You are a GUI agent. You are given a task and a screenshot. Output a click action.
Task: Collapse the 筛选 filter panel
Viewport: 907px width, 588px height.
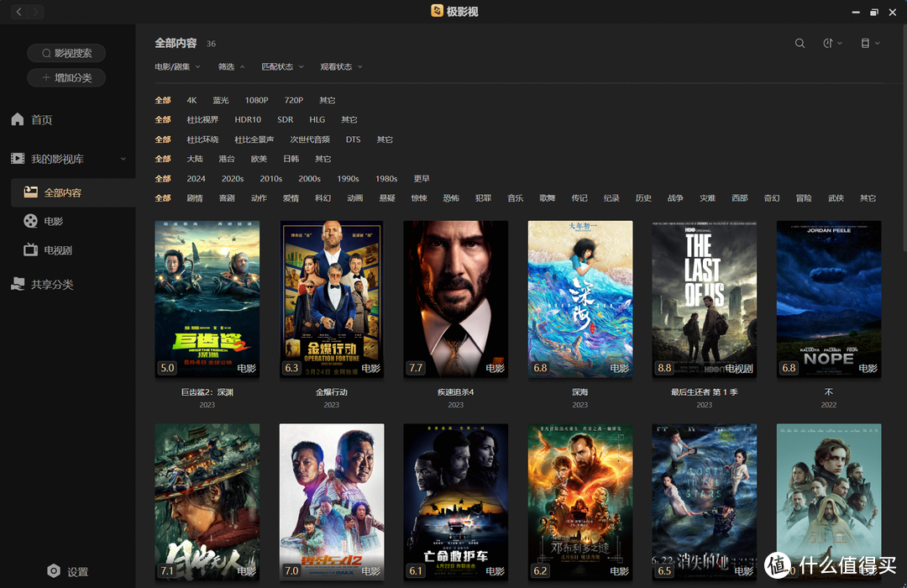pos(232,66)
